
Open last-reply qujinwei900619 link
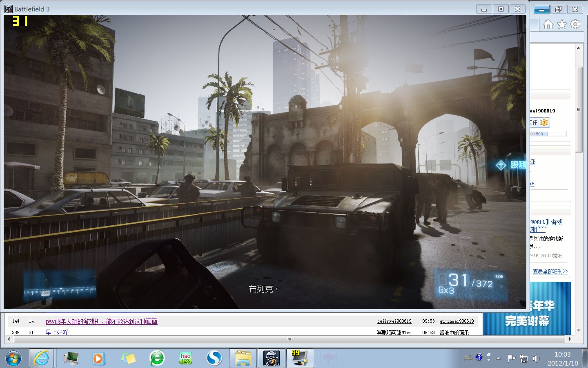(x=457, y=321)
